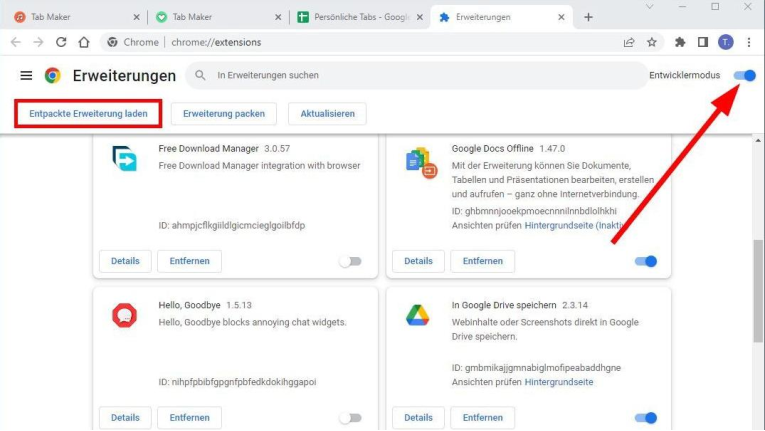Open Hintergrundseite (Inaktiv) link of Docs Offline

click(x=574, y=226)
